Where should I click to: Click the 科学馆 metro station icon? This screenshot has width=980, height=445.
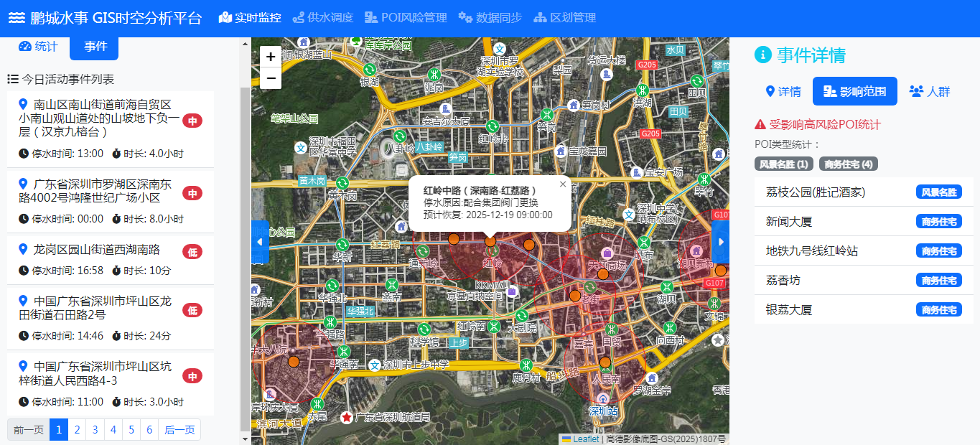point(424,329)
